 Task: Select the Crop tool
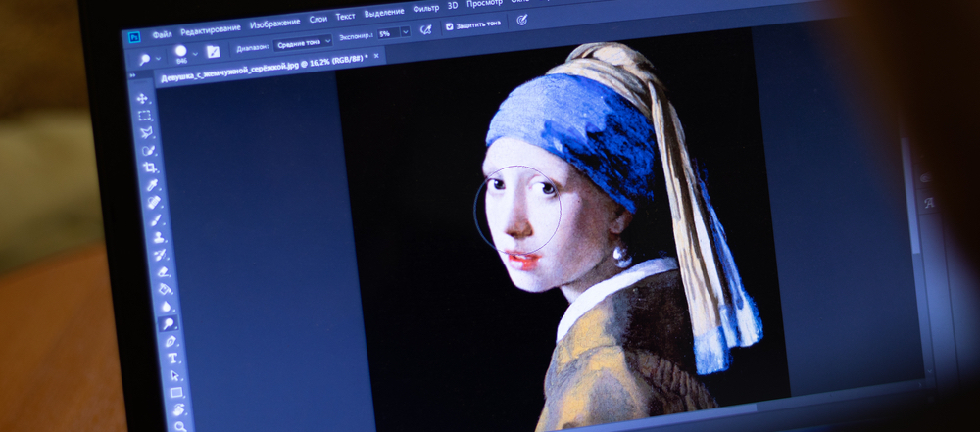[150, 168]
